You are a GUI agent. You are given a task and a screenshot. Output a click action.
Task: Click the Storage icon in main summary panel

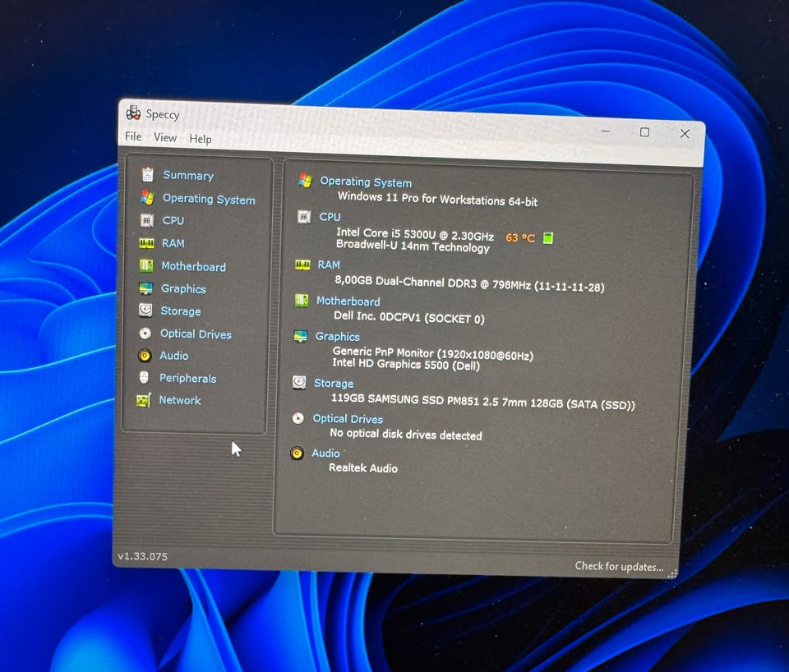coord(299,382)
